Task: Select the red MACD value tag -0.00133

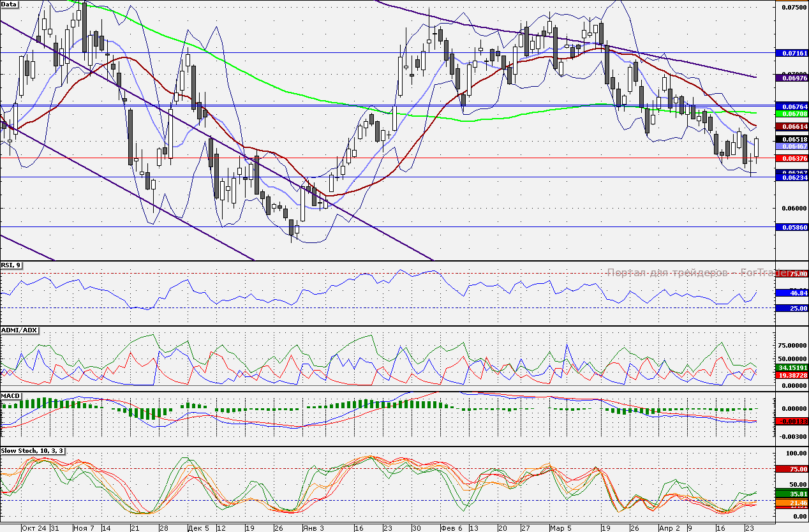Action: tap(791, 421)
